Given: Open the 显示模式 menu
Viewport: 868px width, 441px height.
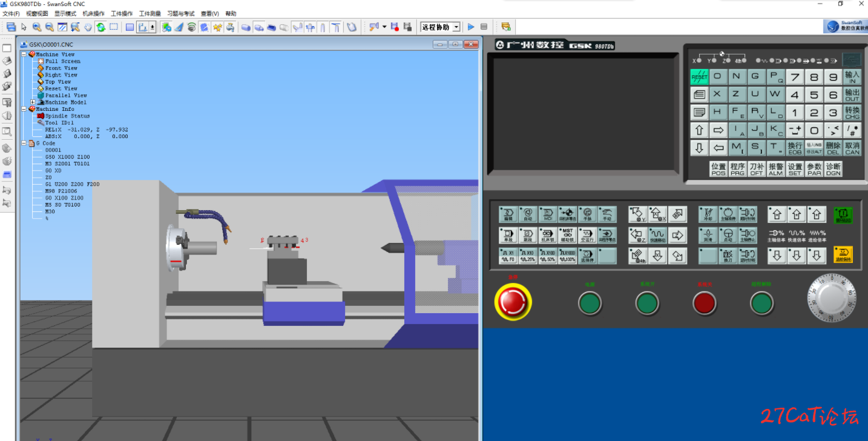Looking at the screenshot, I should pyautogui.click(x=65, y=13).
